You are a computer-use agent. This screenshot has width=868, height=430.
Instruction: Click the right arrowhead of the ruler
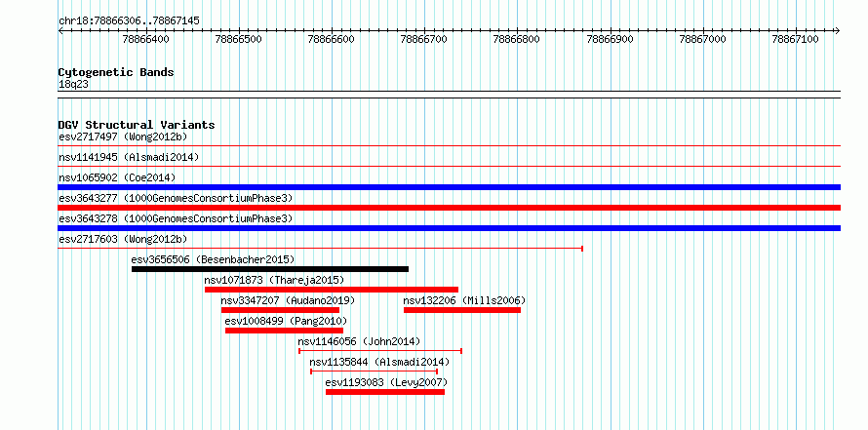[x=838, y=31]
